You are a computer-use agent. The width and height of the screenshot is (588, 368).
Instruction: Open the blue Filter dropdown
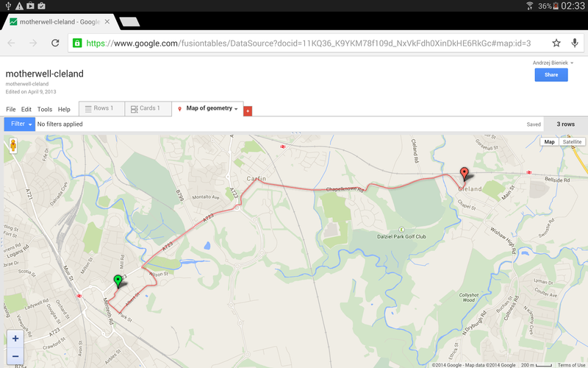(20, 124)
